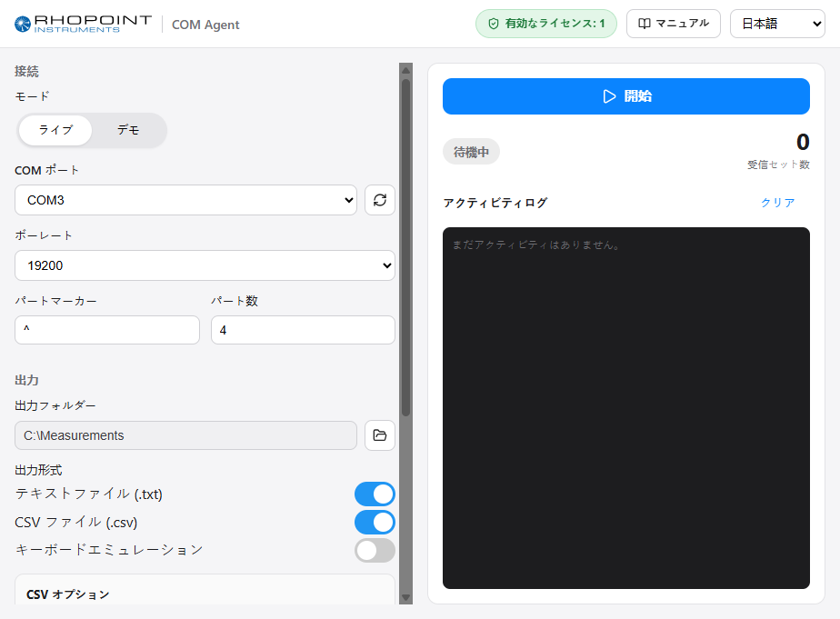840x619 pixels.
Task: Click the パート数 input field
Action: 304,330
